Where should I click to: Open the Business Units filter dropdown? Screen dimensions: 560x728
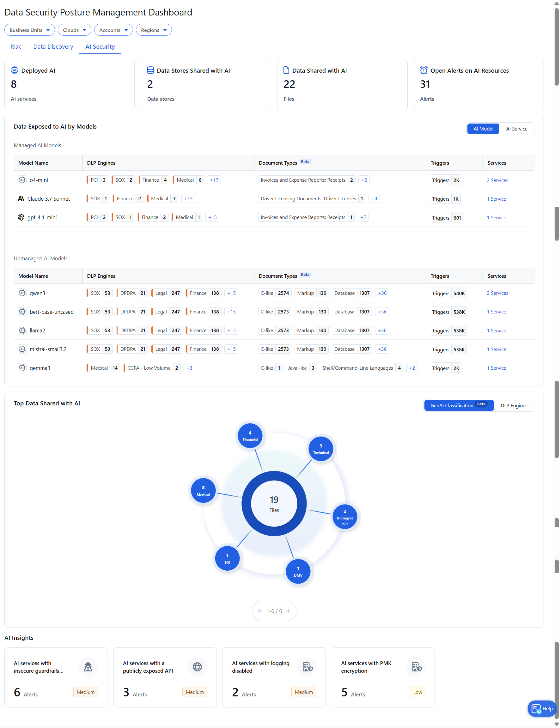tap(29, 30)
